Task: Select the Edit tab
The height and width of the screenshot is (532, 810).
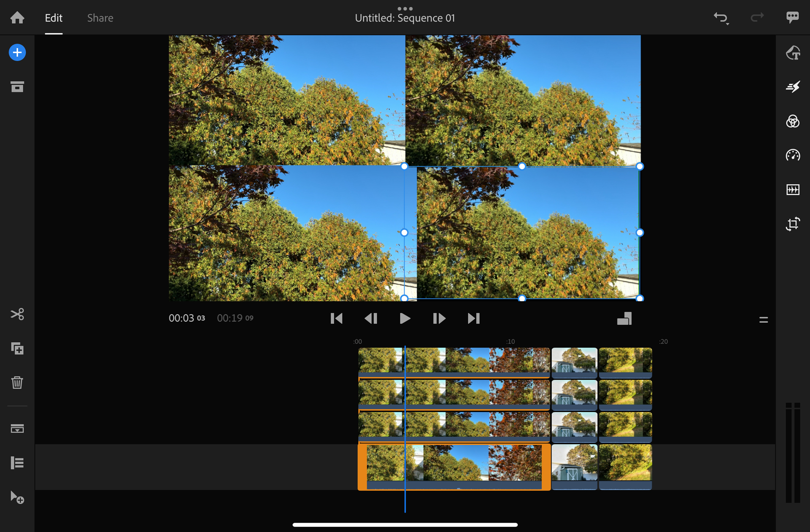Action: 54,18
